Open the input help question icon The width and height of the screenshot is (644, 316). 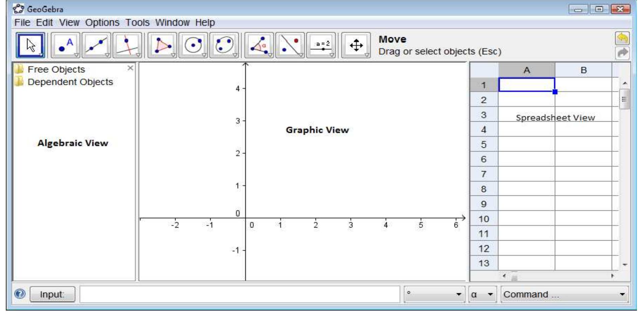point(20,294)
